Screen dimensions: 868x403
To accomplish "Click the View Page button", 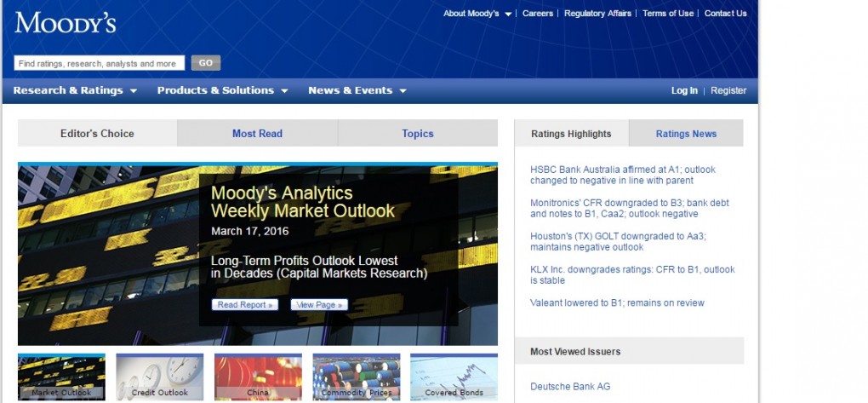I will click(319, 305).
